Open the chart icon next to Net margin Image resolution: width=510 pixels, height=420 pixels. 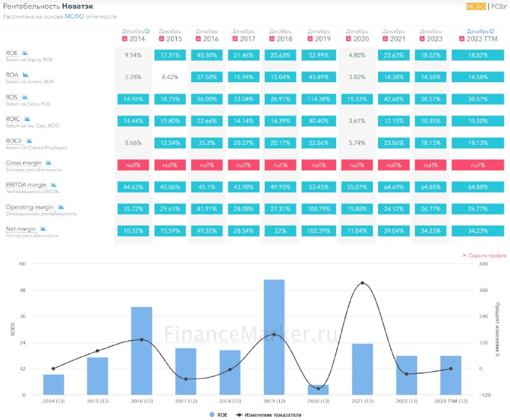pos(43,229)
